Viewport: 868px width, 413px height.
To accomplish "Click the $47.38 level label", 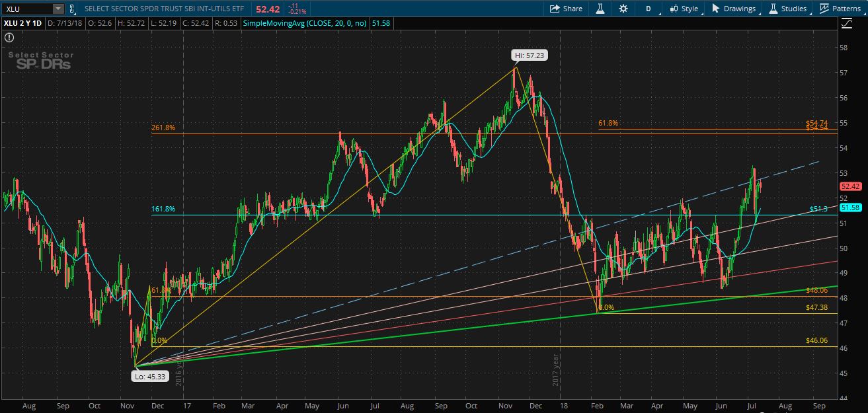I will tap(817, 308).
